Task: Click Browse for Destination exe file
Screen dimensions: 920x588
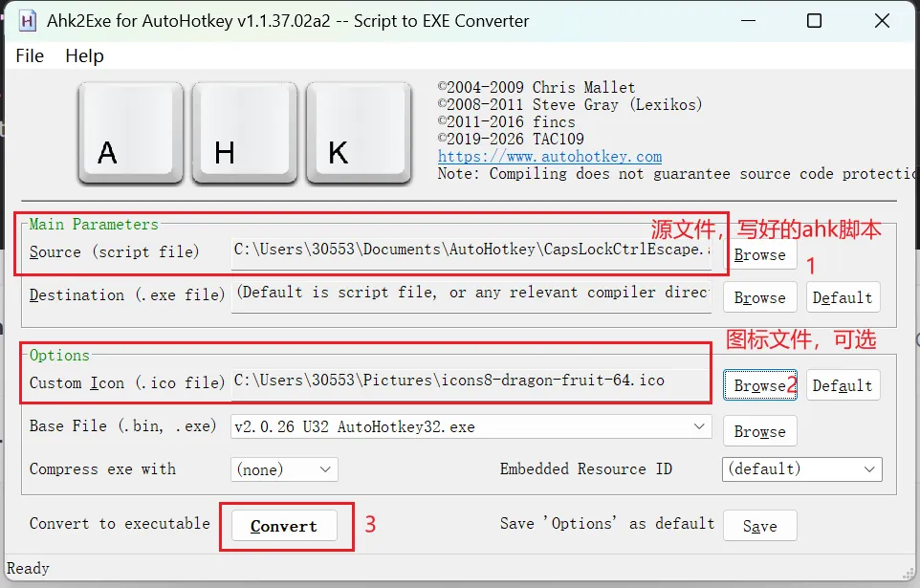Action: (x=760, y=297)
